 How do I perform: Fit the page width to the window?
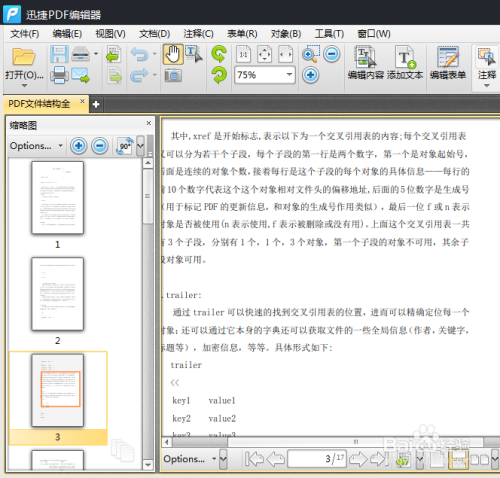286,54
